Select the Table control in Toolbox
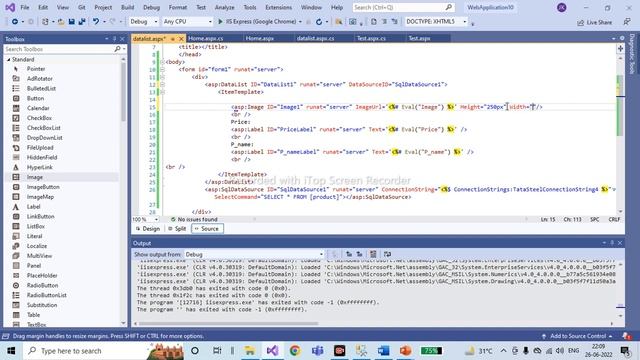Image resolution: width=640 pixels, height=360 pixels. pos(33,315)
